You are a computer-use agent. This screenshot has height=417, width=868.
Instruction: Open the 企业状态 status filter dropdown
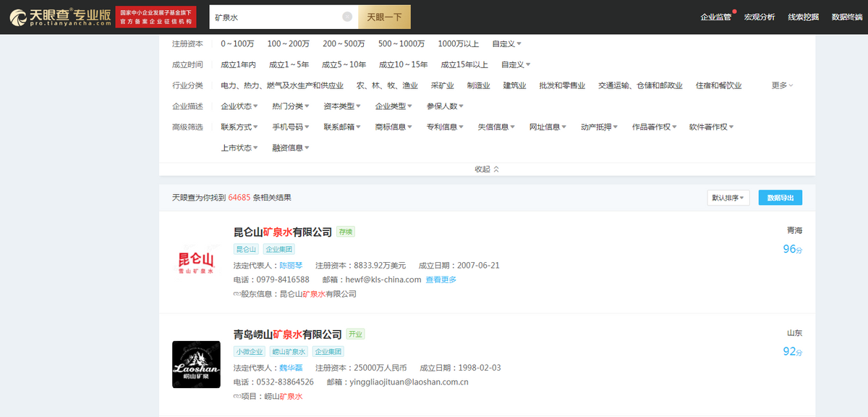click(x=238, y=106)
